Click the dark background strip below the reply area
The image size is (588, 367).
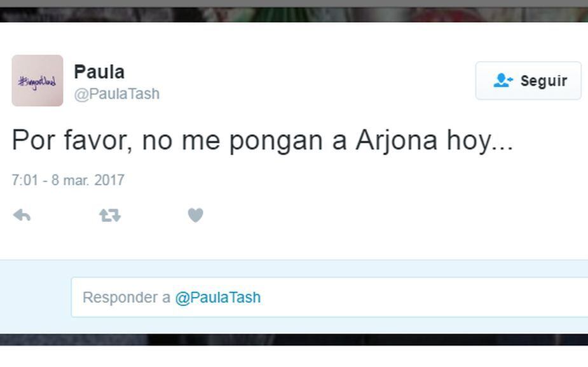(294, 340)
